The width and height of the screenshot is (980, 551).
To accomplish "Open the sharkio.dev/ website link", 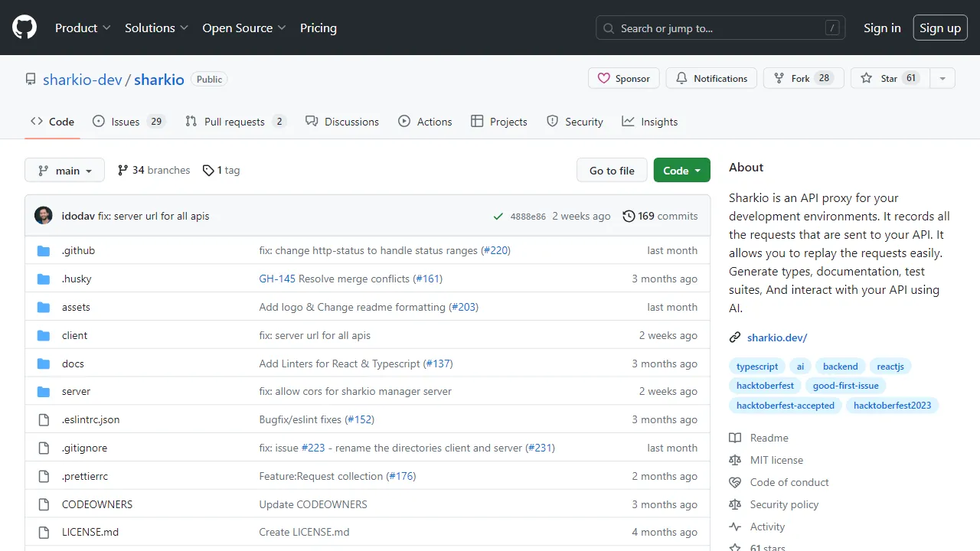I will (x=777, y=337).
